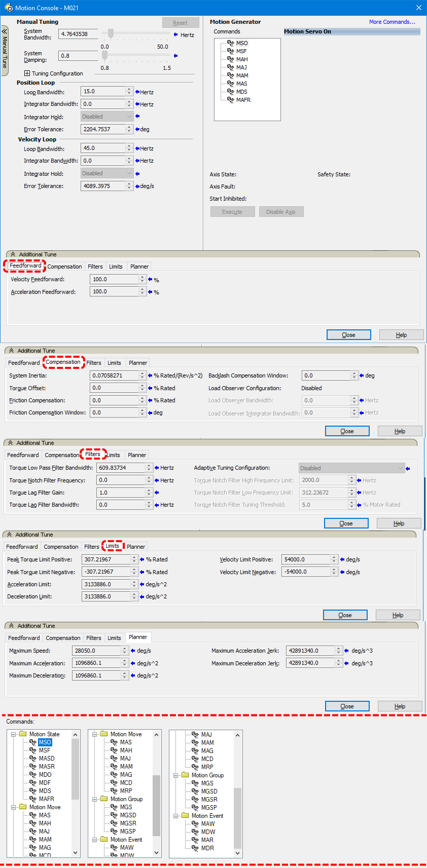Select MSO in the Motion Generator commands list
This screenshot has width=427, height=868.
pos(241,43)
